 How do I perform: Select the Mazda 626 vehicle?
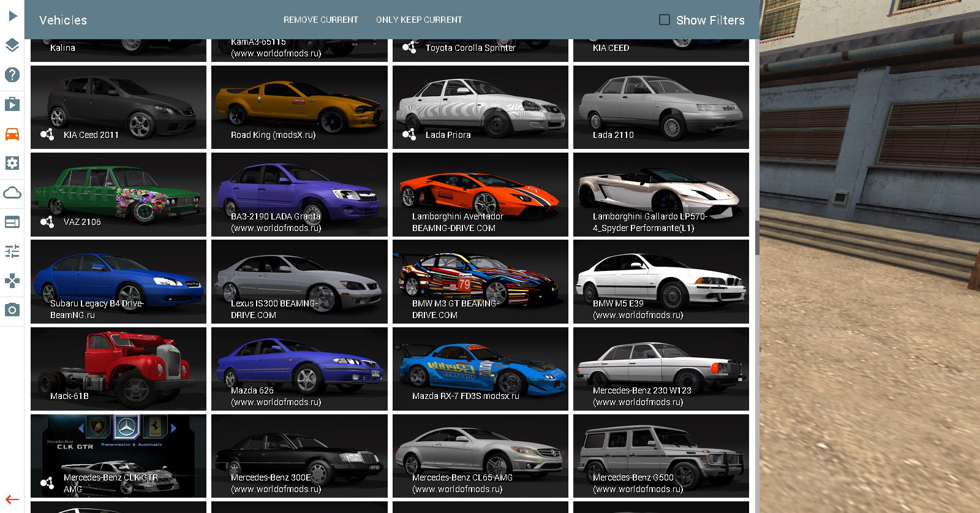(x=300, y=368)
